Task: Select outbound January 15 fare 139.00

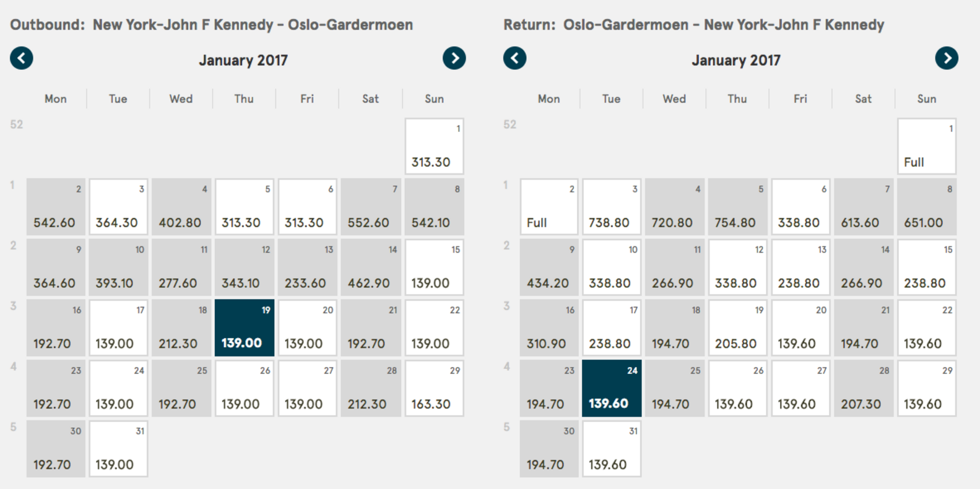Action: (434, 267)
